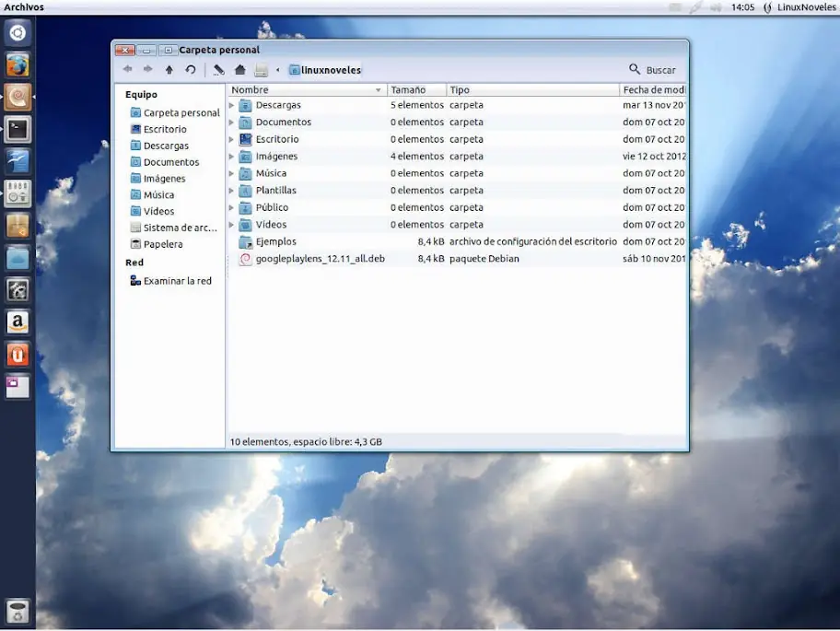Image resolution: width=840 pixels, height=631 pixels.
Task: Click 'paquete Debian' type cell
Action: point(484,259)
